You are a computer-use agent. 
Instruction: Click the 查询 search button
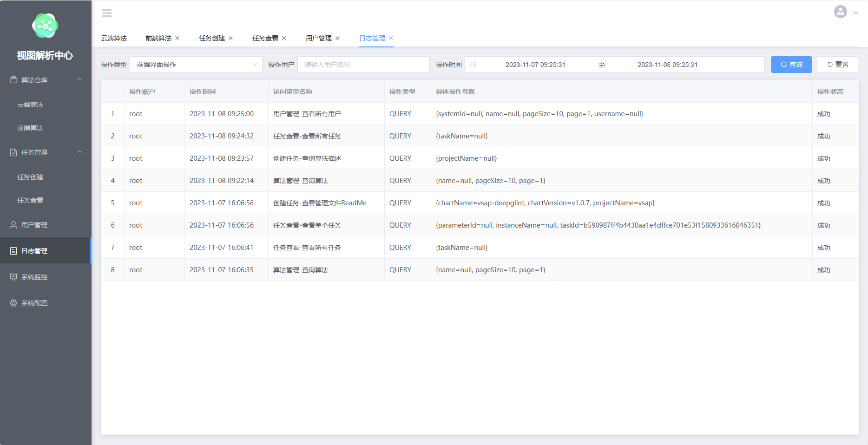click(x=791, y=65)
